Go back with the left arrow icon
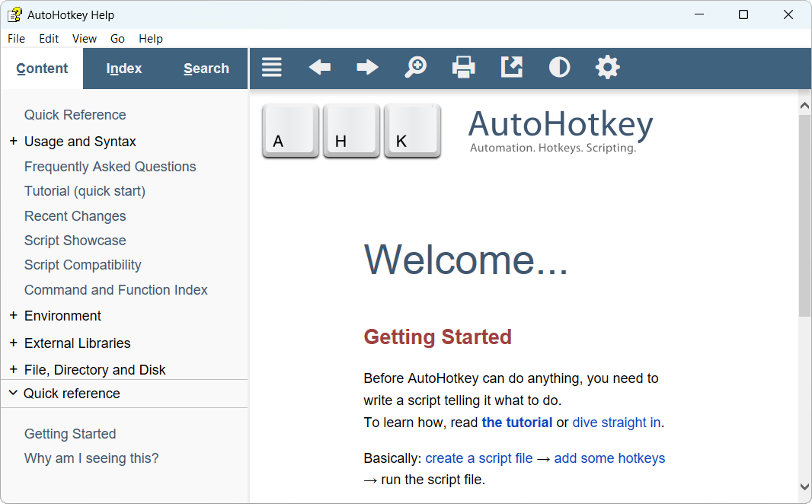This screenshot has width=812, height=504. (319, 67)
